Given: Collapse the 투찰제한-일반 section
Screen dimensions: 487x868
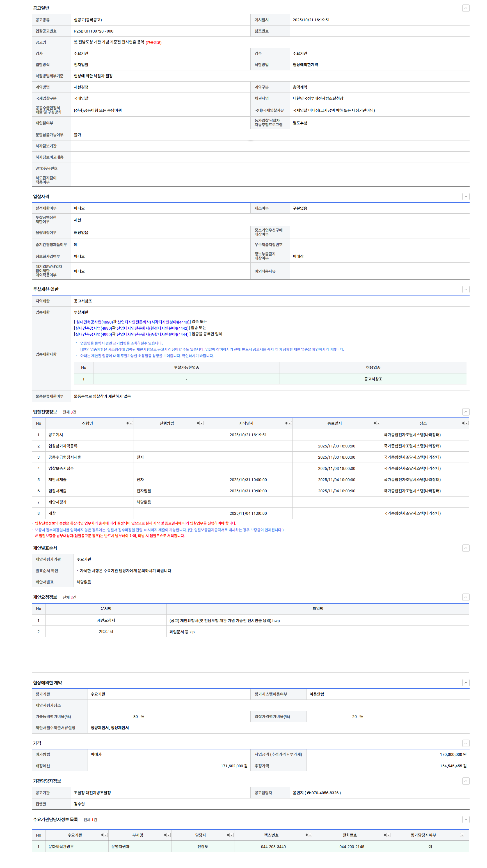Looking at the screenshot, I should 465,289.
